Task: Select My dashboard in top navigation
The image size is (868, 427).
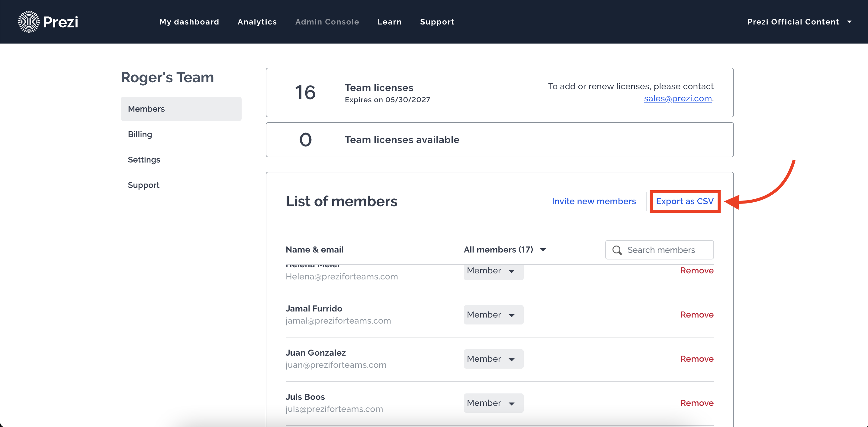Action: coord(189,21)
